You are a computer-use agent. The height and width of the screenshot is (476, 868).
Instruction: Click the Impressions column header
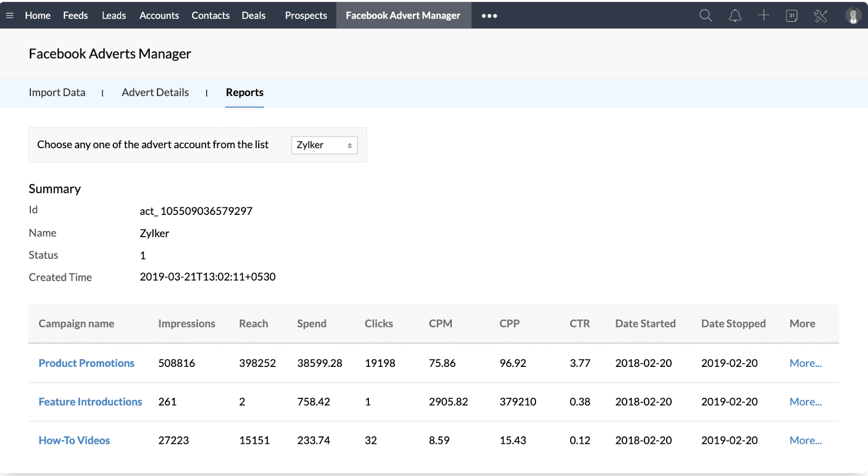pyautogui.click(x=187, y=323)
